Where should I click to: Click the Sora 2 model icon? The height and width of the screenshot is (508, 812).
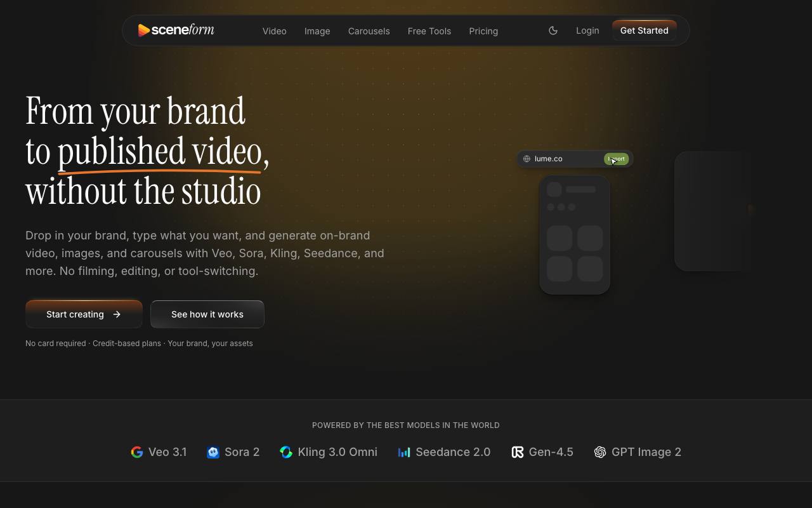point(213,452)
